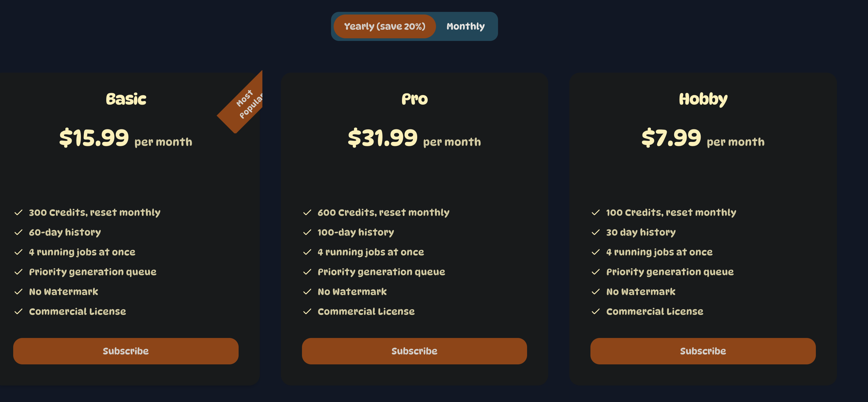Viewport: 868px width, 402px height.
Task: Subscribe to the Pro plan
Action: (414, 351)
